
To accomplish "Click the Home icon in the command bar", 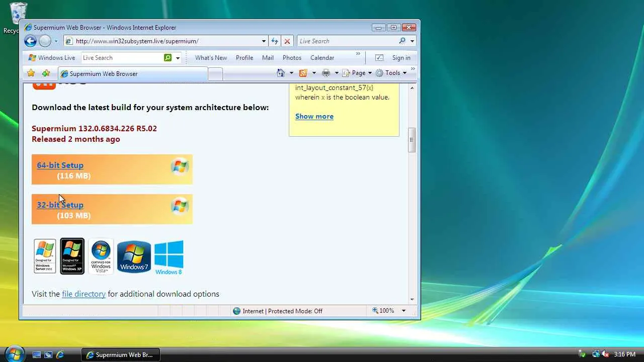I will [x=281, y=73].
